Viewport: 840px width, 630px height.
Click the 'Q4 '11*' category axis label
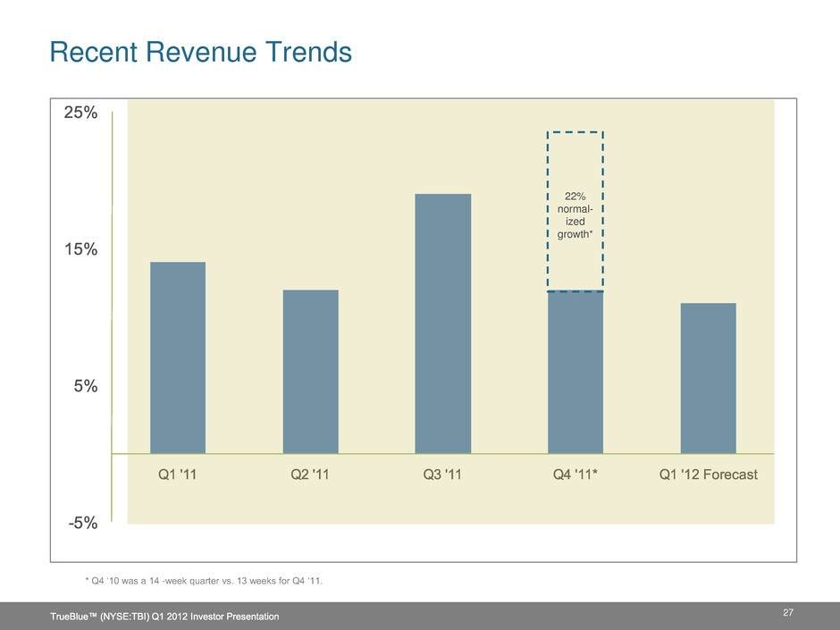tap(575, 475)
